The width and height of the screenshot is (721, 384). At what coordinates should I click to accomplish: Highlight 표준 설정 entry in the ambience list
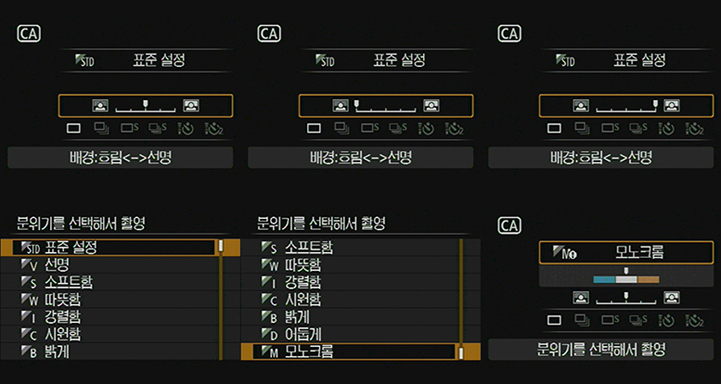click(109, 248)
